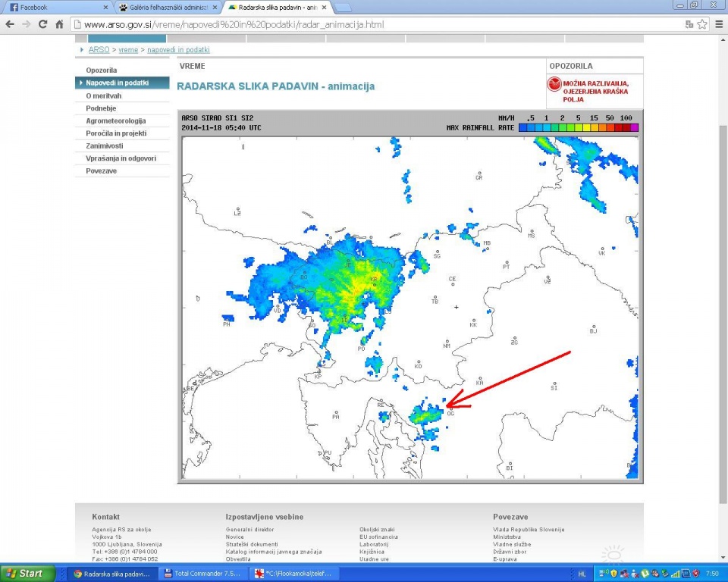Open the Generalni direktor footer link

[x=249, y=529]
